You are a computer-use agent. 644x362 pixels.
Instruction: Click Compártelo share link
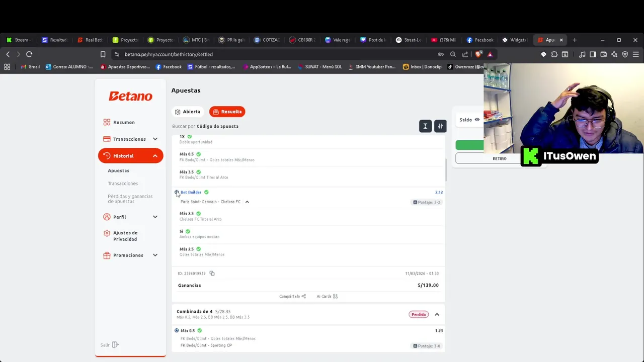292,296
